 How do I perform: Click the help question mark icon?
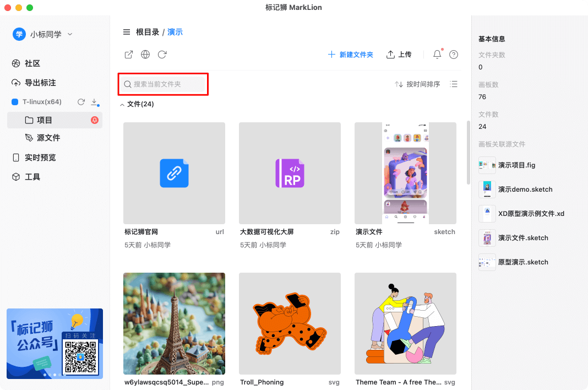453,55
